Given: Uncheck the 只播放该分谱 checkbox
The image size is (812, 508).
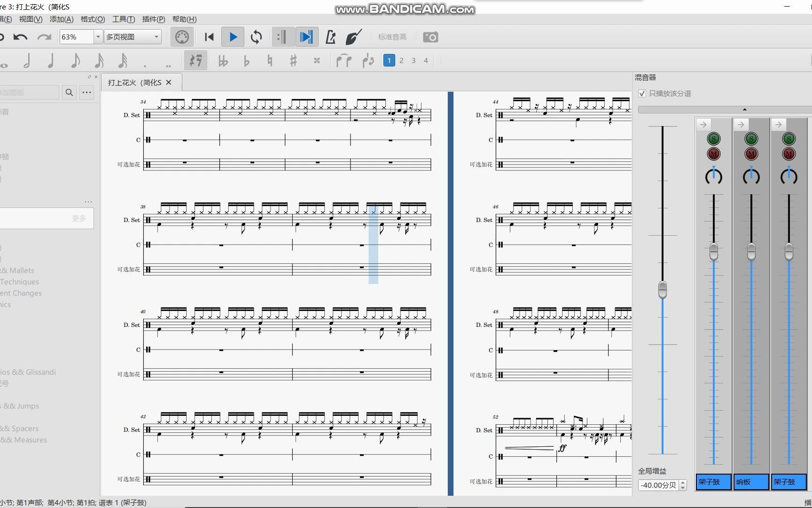Looking at the screenshot, I should click(x=642, y=94).
